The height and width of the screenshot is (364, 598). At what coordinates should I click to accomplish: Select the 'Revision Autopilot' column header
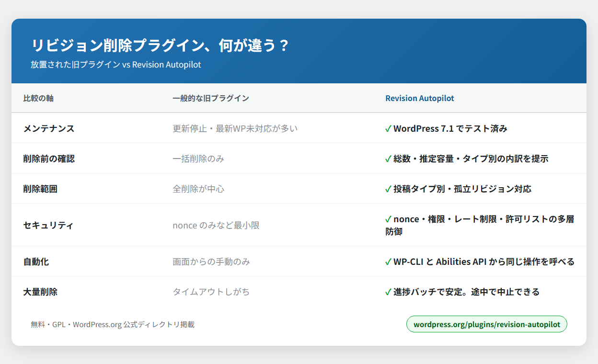[x=420, y=98]
